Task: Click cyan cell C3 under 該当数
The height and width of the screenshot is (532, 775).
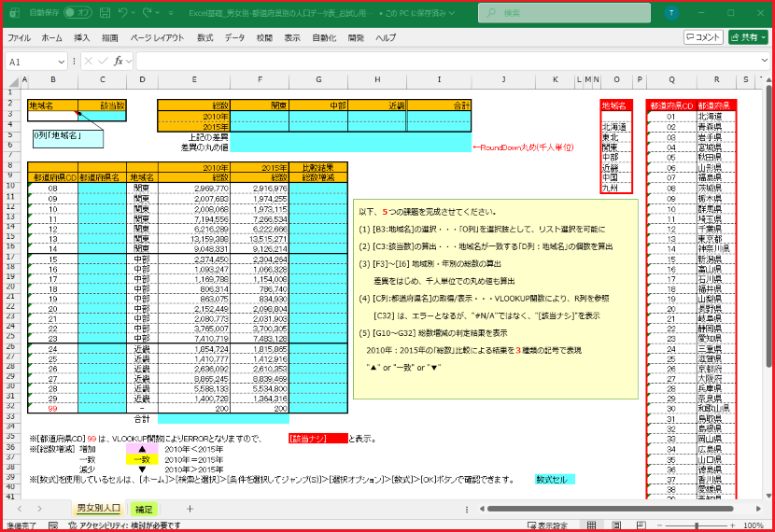Action: [103, 116]
